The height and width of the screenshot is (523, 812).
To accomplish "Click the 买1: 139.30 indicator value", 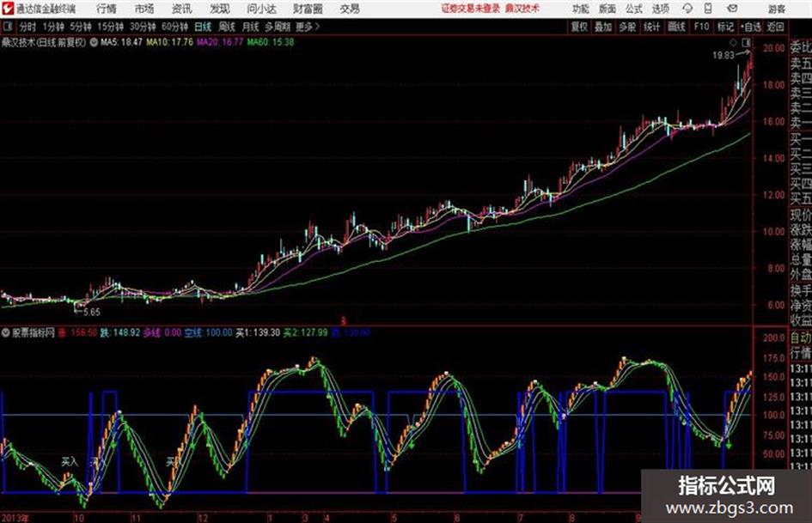I will [258, 332].
